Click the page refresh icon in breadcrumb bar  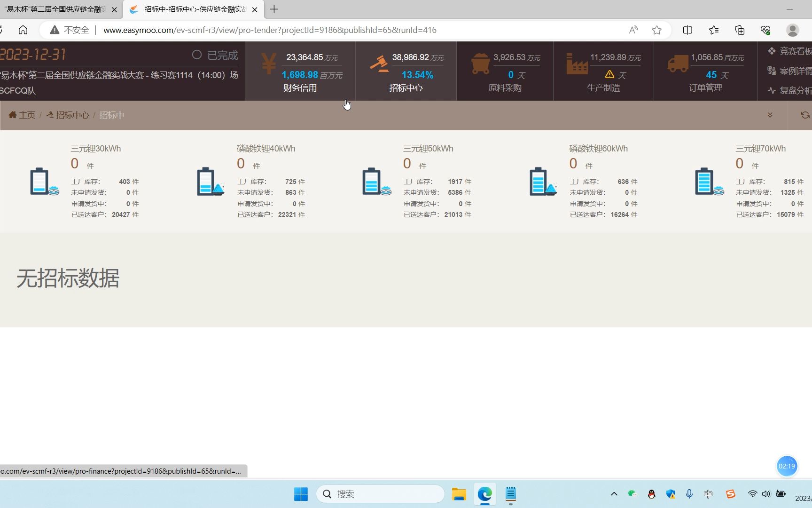[x=805, y=115]
